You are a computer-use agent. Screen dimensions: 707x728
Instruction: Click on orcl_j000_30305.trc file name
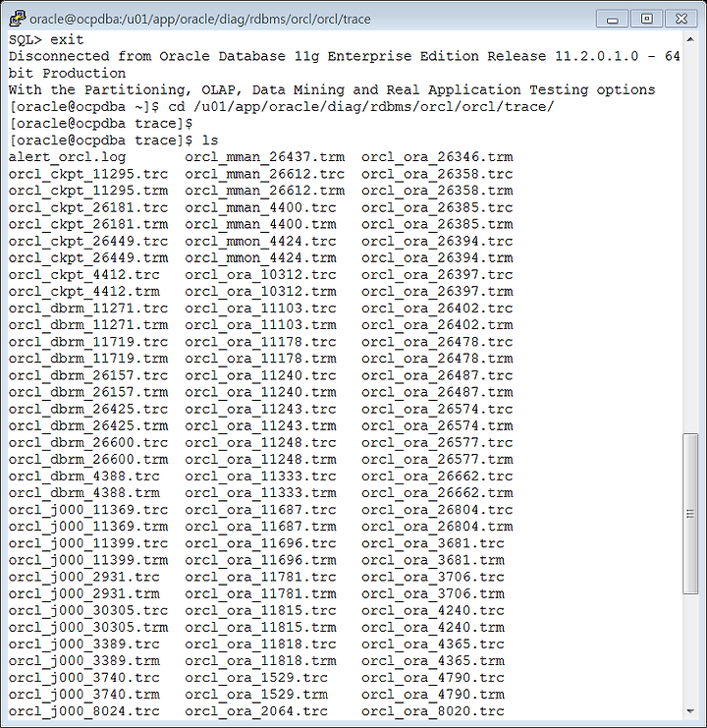[x=88, y=610]
